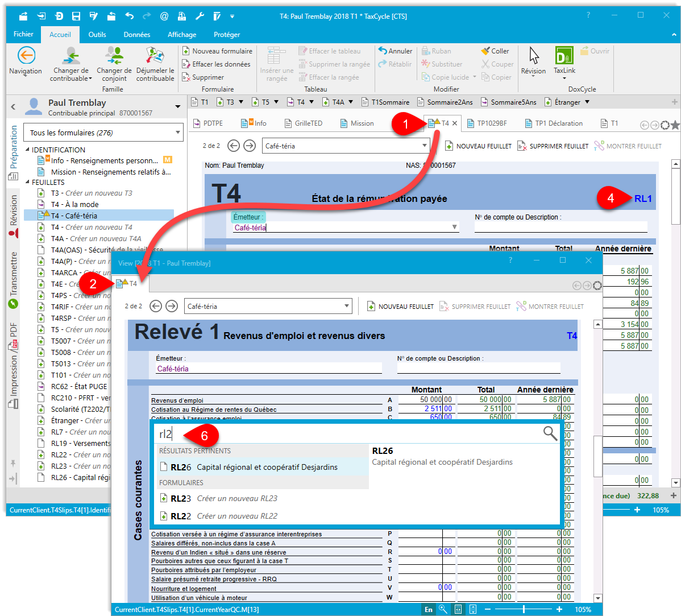Open the Révision sidebar panel
The image size is (681, 616).
click(x=14, y=217)
